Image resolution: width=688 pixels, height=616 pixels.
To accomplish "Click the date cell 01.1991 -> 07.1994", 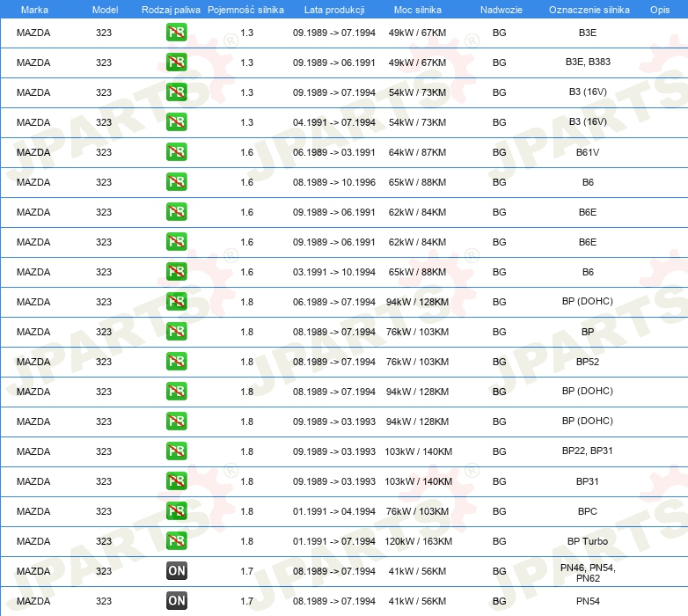I will [334, 541].
